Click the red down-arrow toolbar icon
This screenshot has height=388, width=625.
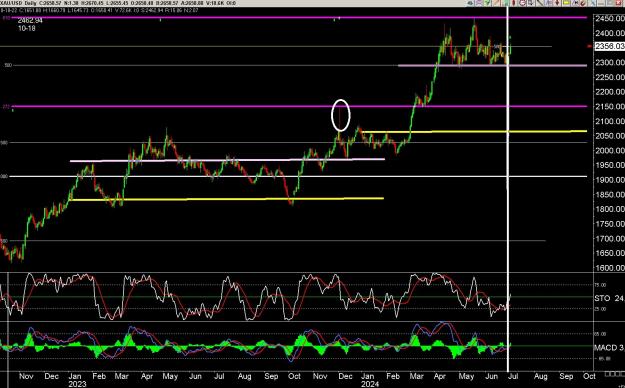tap(557, 3)
